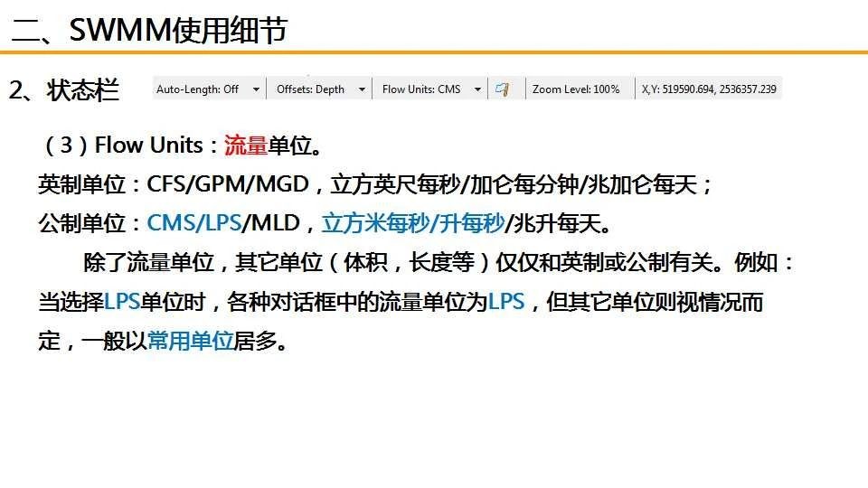Image resolution: width=868 pixels, height=488 pixels.
Task: Click the MLD text in metric units line
Action: coord(275,222)
